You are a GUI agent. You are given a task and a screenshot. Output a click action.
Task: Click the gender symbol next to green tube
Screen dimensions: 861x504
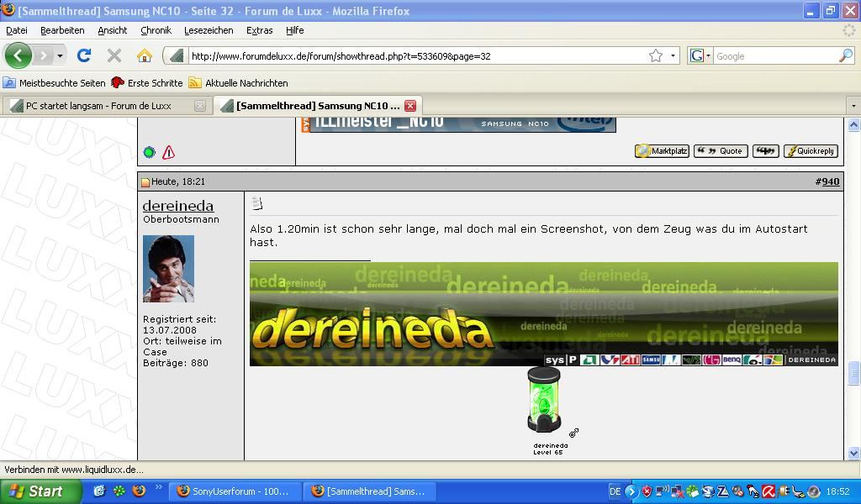573,433
